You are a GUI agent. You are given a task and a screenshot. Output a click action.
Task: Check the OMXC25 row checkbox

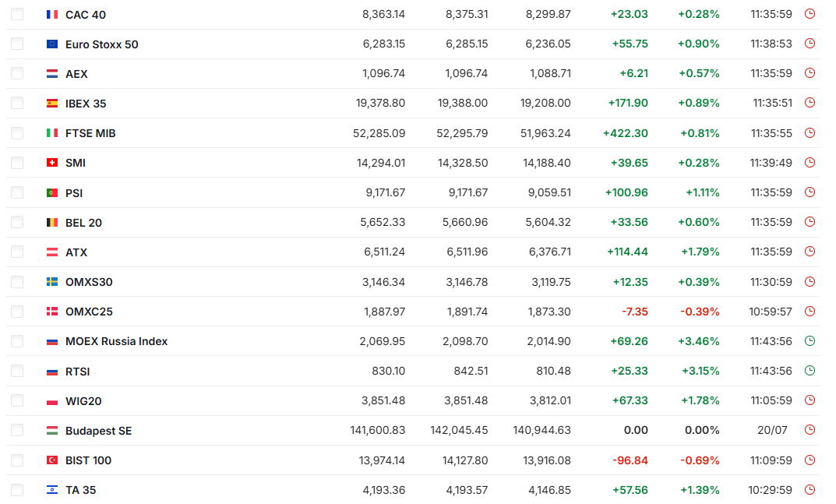(17, 312)
